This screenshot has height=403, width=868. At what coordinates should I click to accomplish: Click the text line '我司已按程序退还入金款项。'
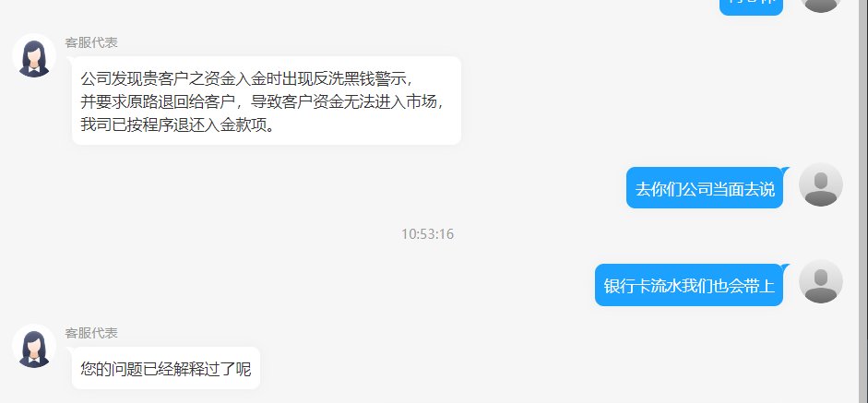tap(178, 125)
